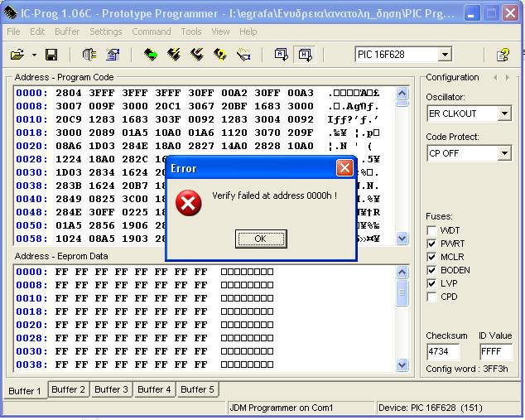Uncheck the PWRT fuse checkbox
The image size is (525, 420).
point(431,244)
